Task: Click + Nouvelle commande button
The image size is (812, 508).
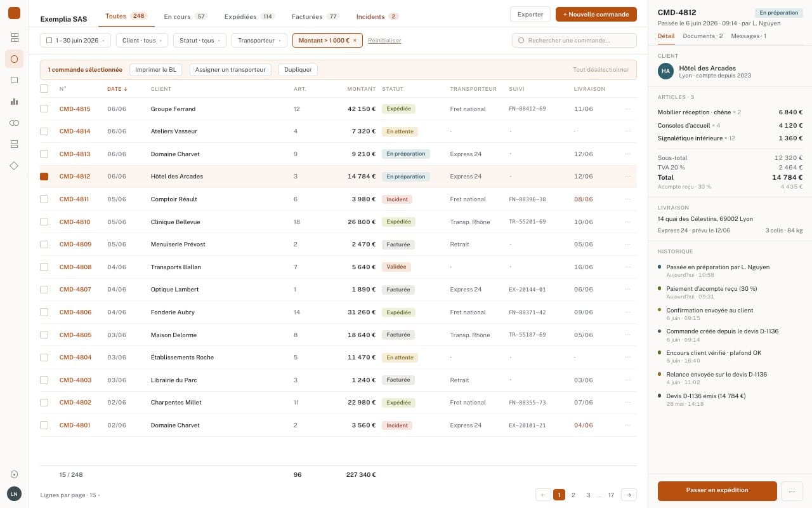Action: point(596,14)
